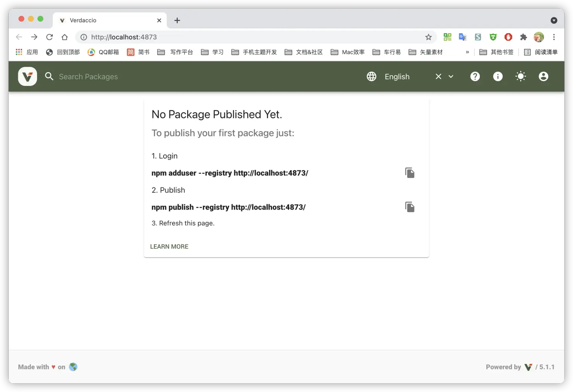Expand the English language dropdown arrow

451,76
